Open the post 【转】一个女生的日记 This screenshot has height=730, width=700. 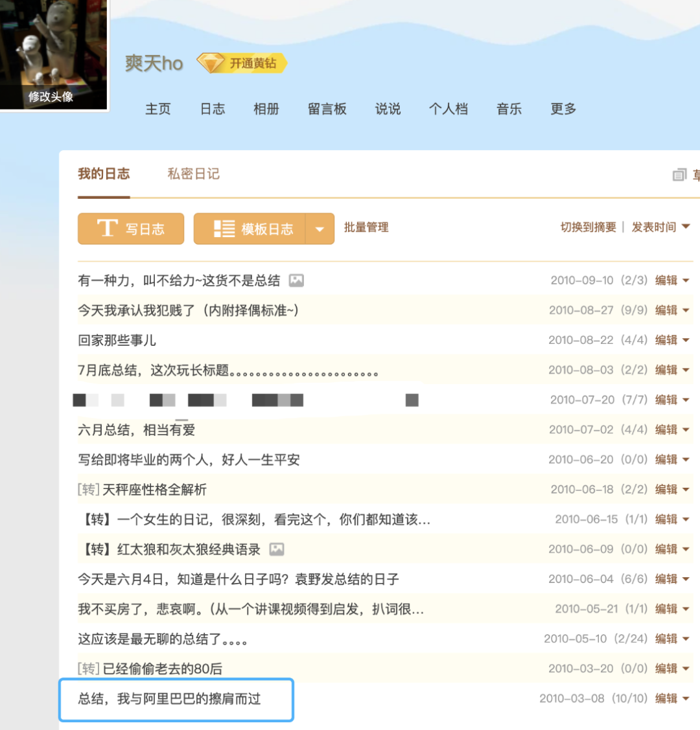[254, 519]
